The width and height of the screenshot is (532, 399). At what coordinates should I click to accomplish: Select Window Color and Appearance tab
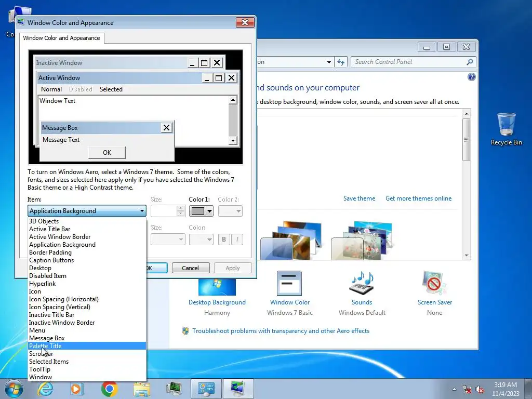pyautogui.click(x=61, y=38)
